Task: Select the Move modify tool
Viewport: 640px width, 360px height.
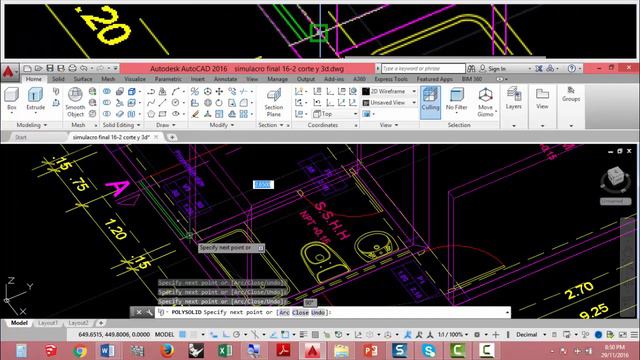Action: (x=219, y=91)
